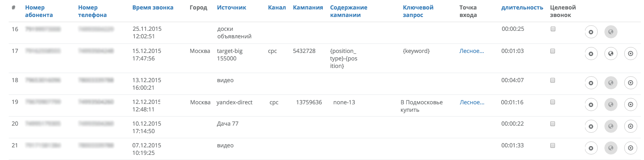Sort by Ключевой запрос header
This screenshot has width=644, height=160.
(x=418, y=11)
